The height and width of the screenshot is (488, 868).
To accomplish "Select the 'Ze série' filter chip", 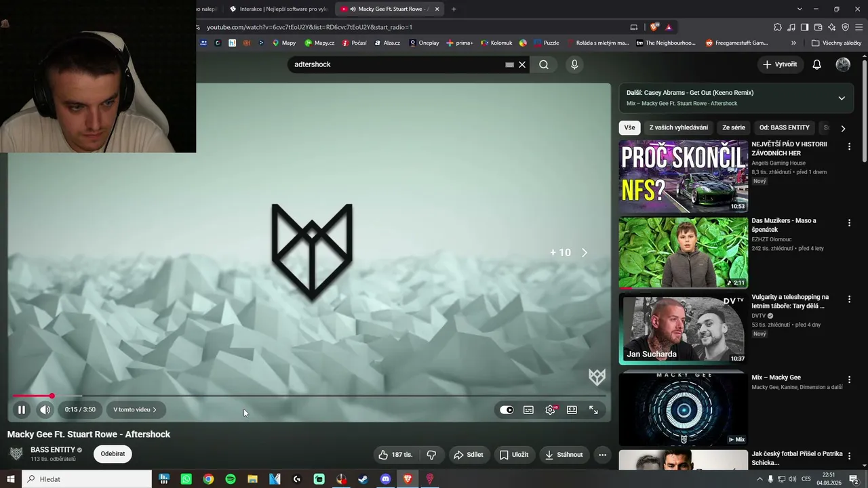I will click(x=734, y=127).
